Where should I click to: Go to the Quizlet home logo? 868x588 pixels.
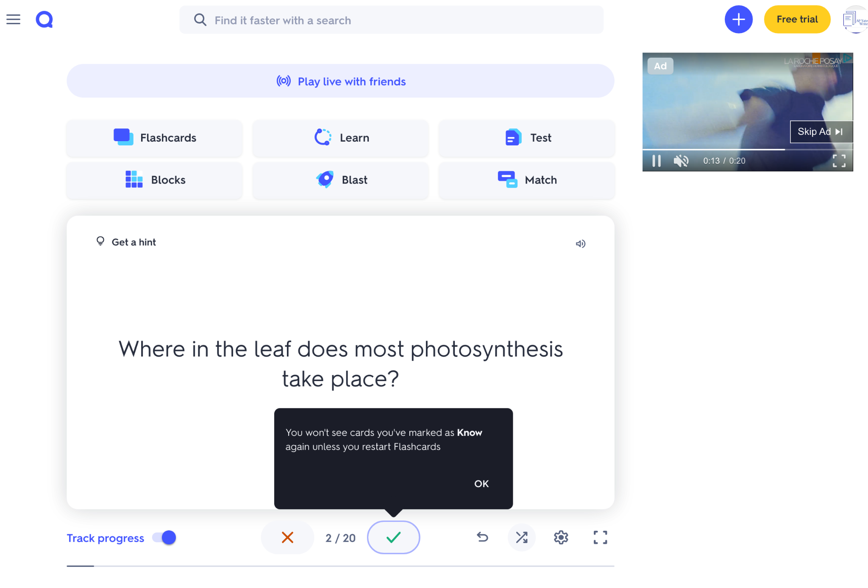click(x=44, y=20)
